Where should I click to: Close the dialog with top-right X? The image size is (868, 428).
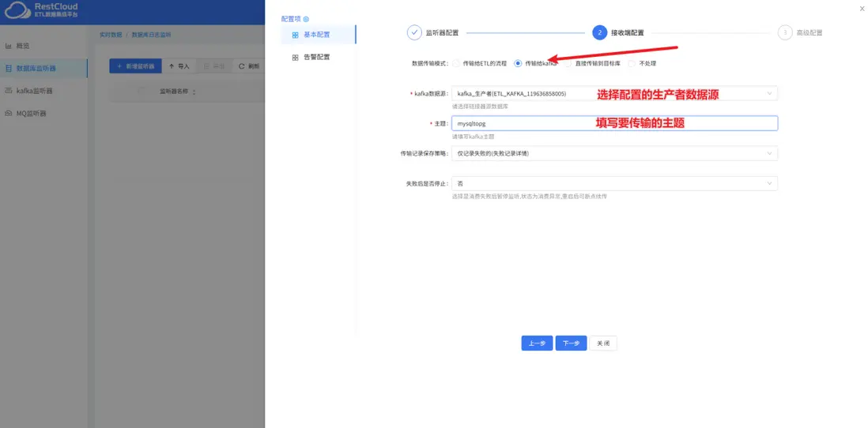tap(862, 9)
